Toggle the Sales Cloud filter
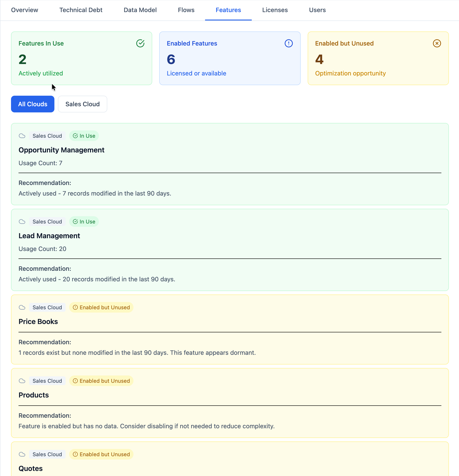This screenshot has width=459, height=476. coord(82,104)
